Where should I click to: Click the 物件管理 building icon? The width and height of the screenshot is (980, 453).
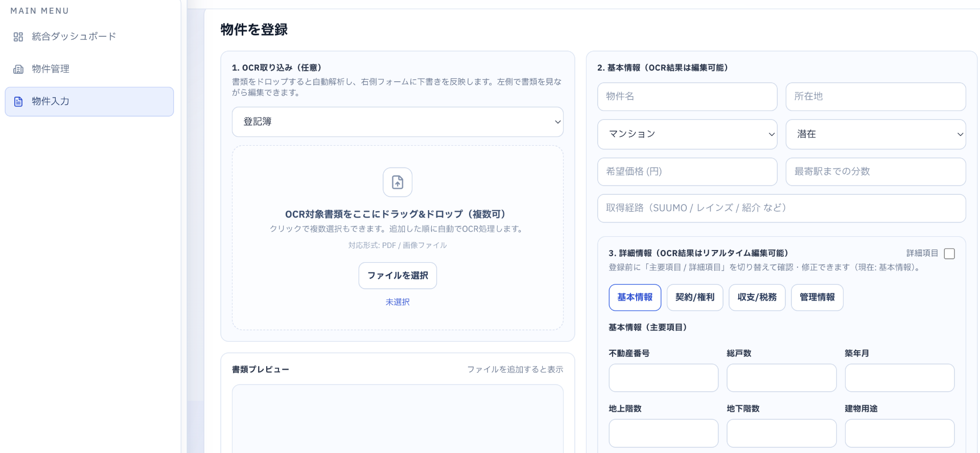[x=18, y=69]
